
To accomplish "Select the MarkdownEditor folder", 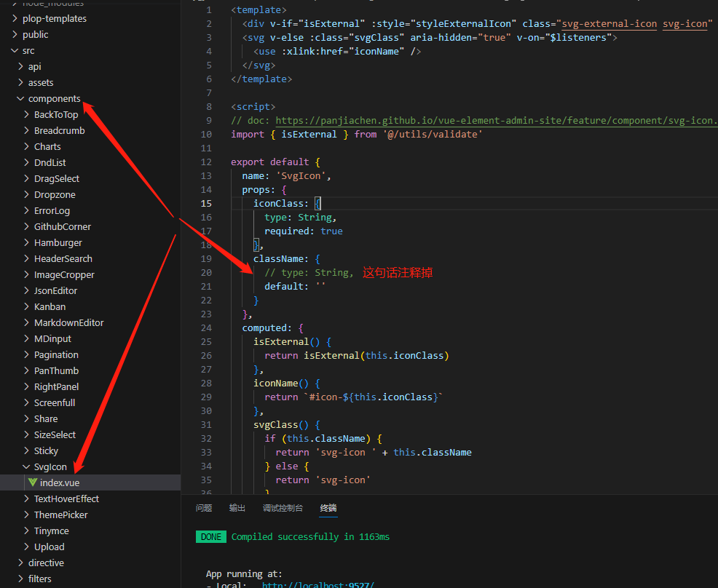I will 68,322.
